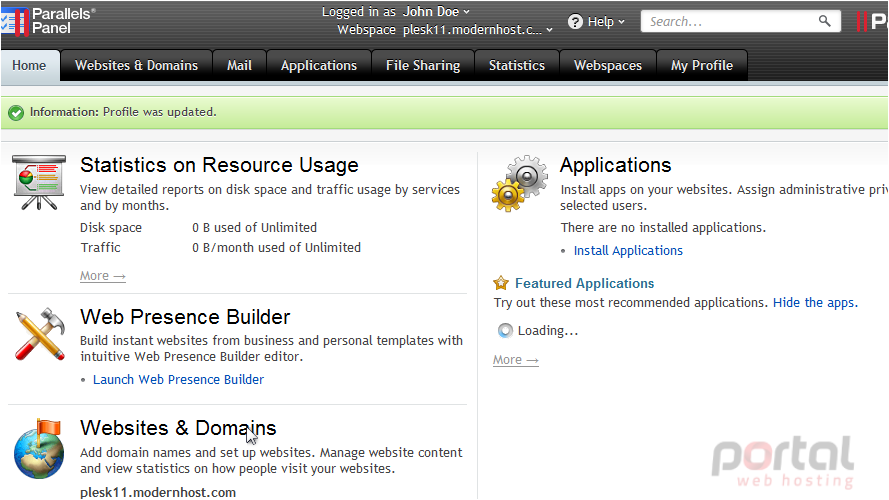Click the Websites & Domains globe icon

point(39,449)
